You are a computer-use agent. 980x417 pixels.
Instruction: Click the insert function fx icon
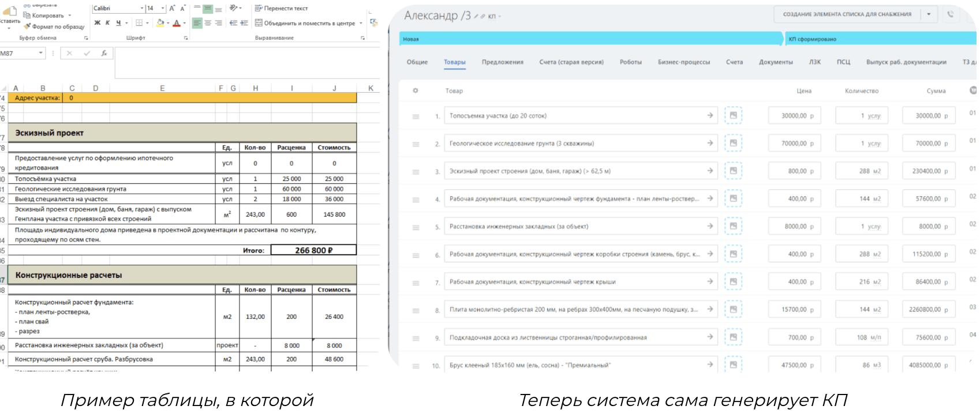coord(104,53)
